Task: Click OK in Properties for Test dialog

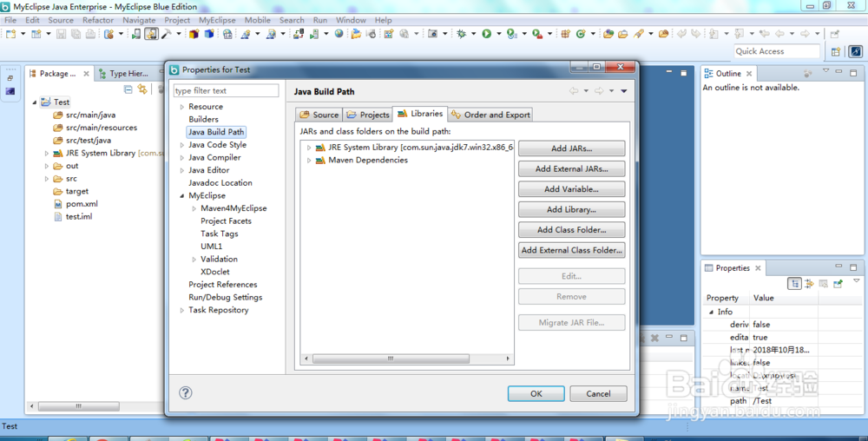Action: (x=536, y=393)
